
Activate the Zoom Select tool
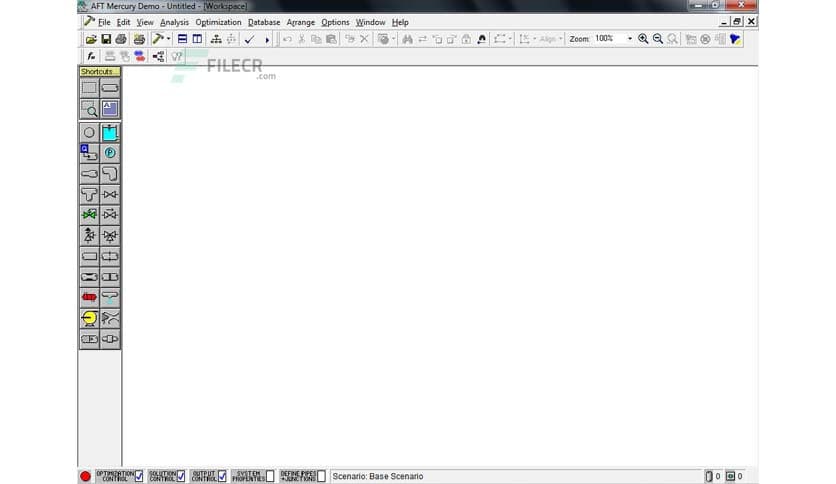89,109
